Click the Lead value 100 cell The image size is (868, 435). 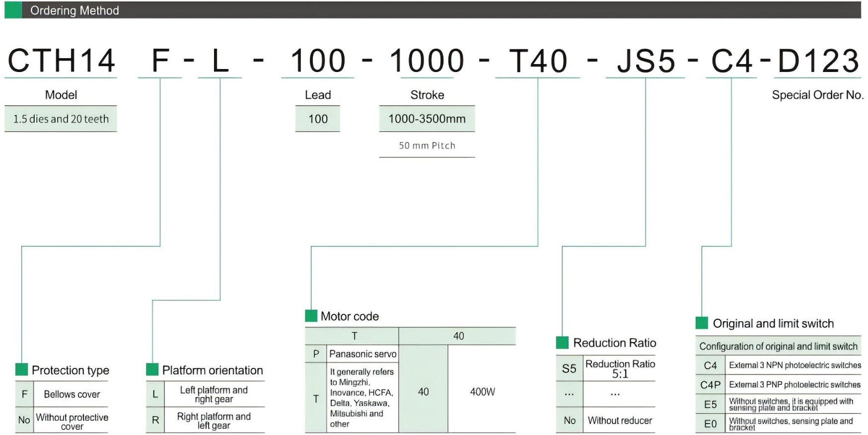318,119
